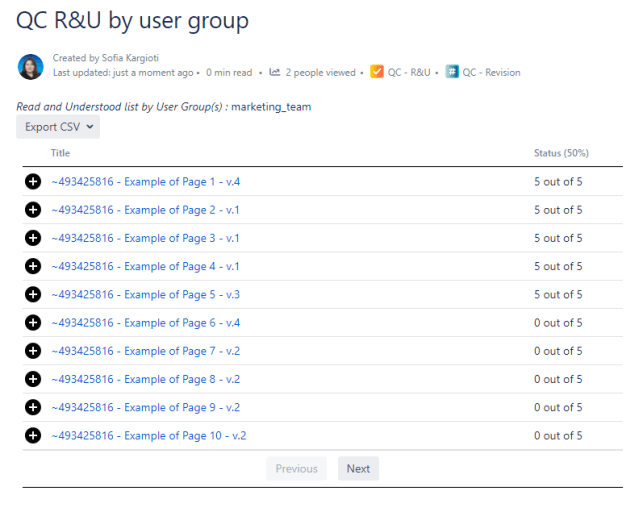The width and height of the screenshot is (643, 512).
Task: Expand the Example of Page 1 row
Action: click(x=33, y=182)
